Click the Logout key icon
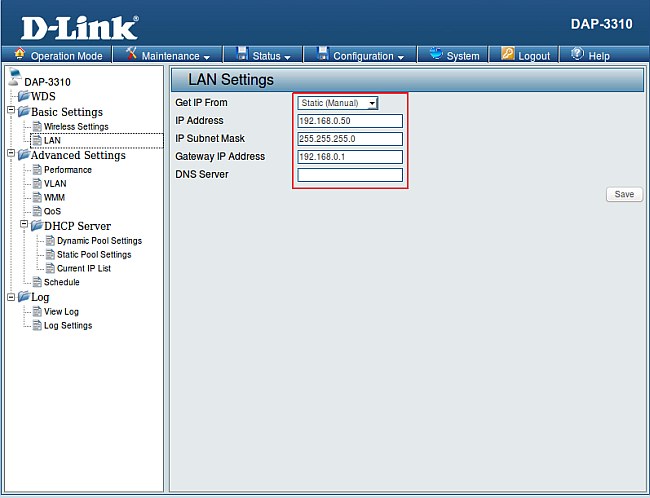The image size is (650, 498). pyautogui.click(x=508, y=55)
